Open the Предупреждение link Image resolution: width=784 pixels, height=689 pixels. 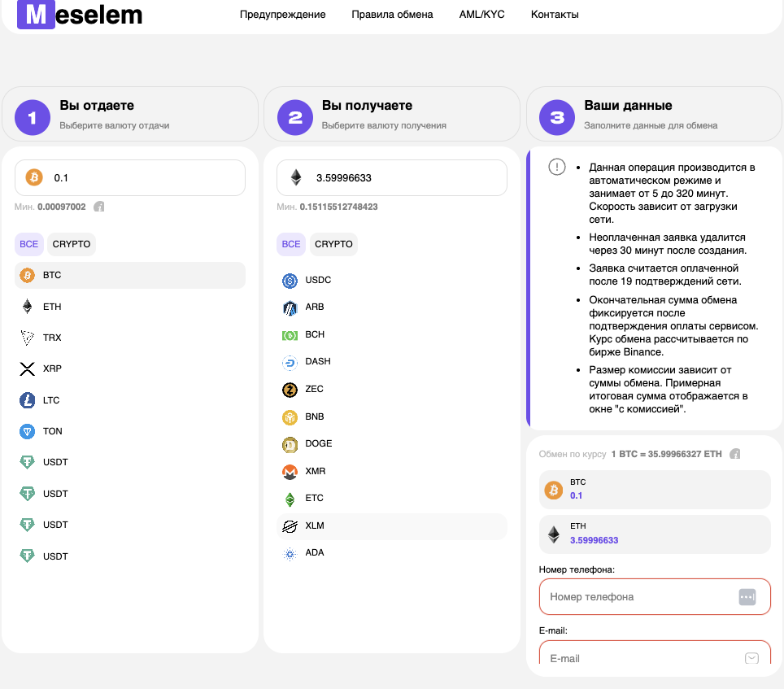pos(282,15)
